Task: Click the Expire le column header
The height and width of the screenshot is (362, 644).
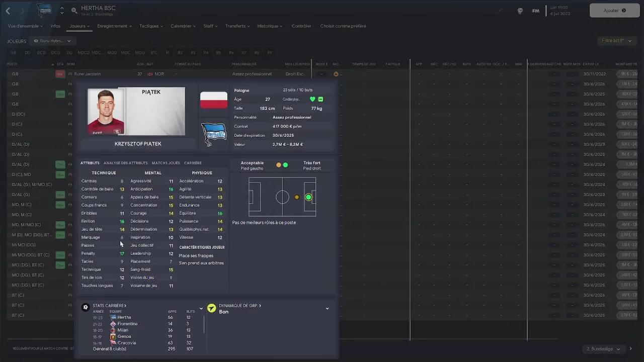Action: (x=591, y=64)
